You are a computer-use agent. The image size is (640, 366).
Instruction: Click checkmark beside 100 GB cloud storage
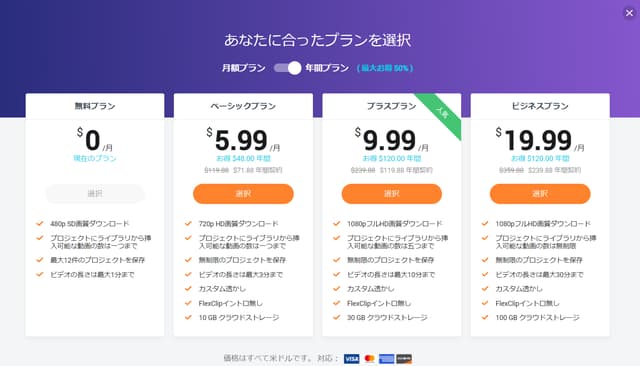485,317
